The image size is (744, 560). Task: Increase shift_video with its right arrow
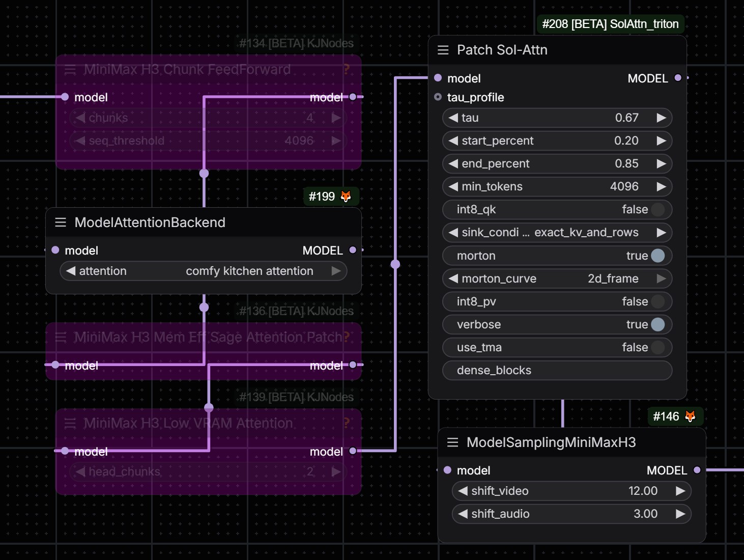pos(680,491)
